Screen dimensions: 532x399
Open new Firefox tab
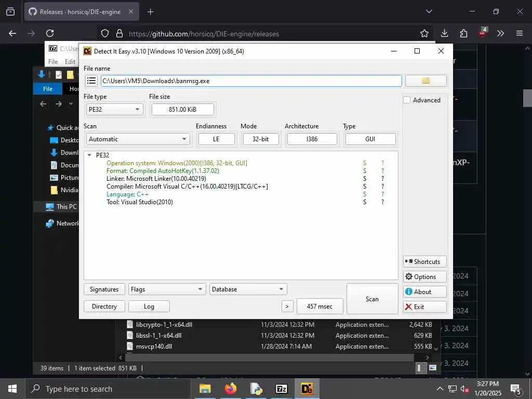click(150, 12)
